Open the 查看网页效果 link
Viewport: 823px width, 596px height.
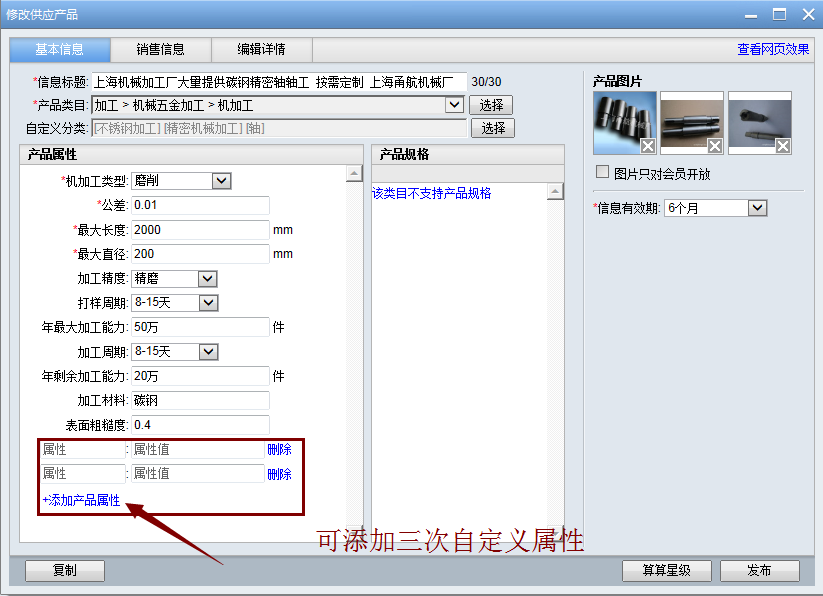click(773, 49)
